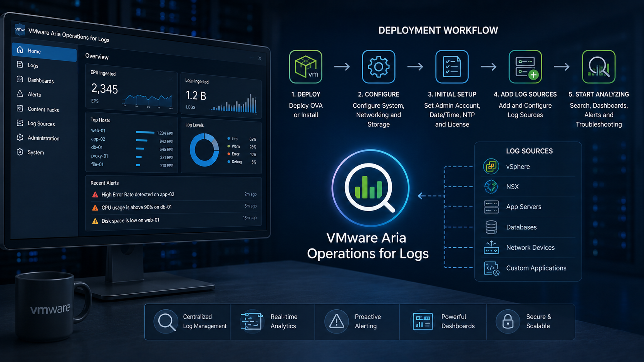Click the EPS Ingested line chart

[x=148, y=100]
